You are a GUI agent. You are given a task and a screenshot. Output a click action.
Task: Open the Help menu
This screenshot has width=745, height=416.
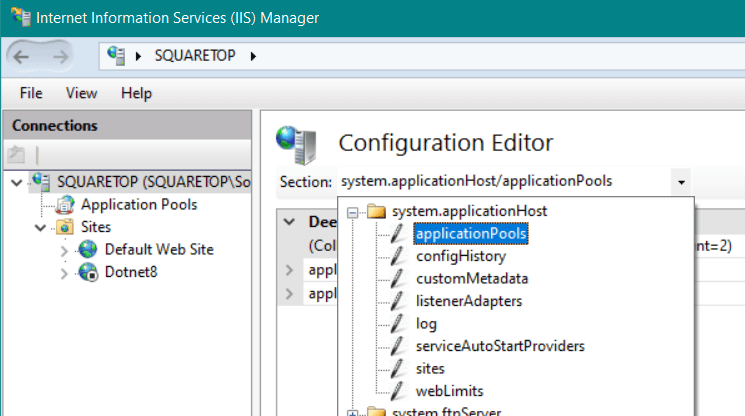pos(136,93)
